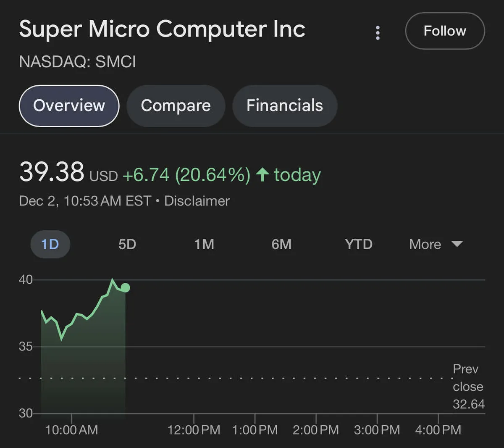Image resolution: width=504 pixels, height=448 pixels.
Task: Open the Disclaimer link
Action: [197, 201]
